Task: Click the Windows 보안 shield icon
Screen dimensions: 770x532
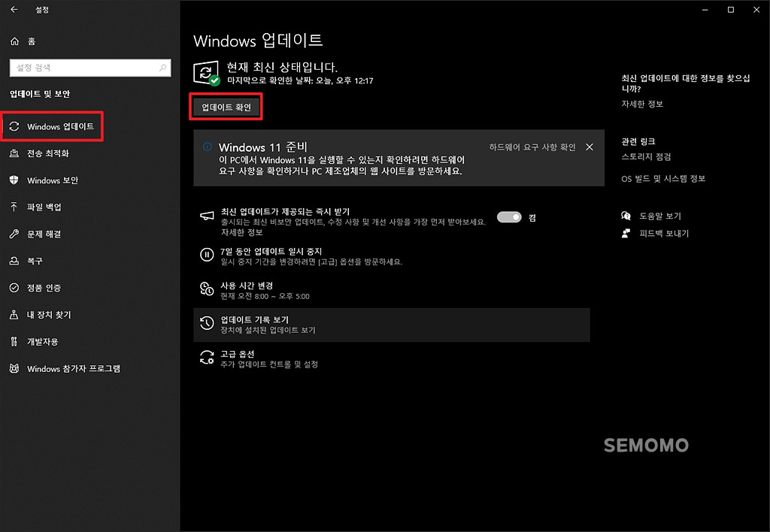Action: pyautogui.click(x=14, y=180)
